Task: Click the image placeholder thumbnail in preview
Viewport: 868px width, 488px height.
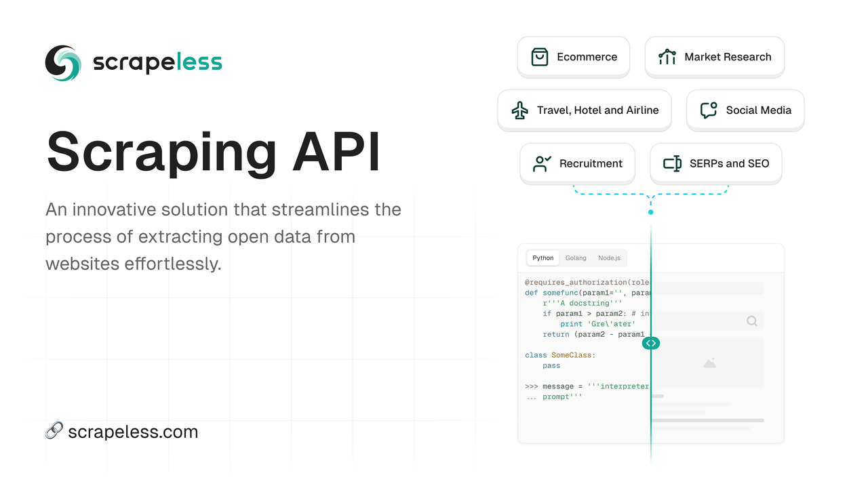Action: click(x=708, y=363)
